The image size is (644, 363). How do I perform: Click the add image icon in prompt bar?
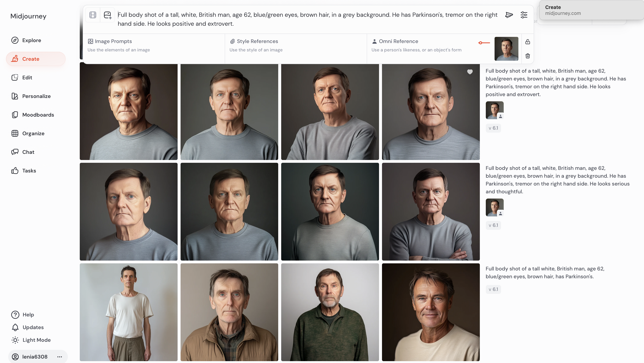(108, 15)
